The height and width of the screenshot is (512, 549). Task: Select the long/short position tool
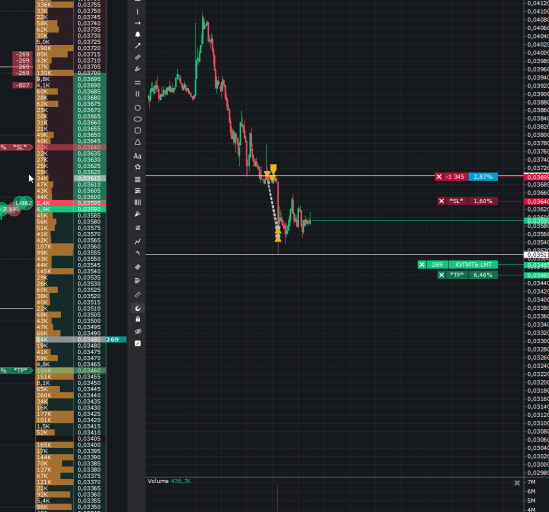(138, 228)
